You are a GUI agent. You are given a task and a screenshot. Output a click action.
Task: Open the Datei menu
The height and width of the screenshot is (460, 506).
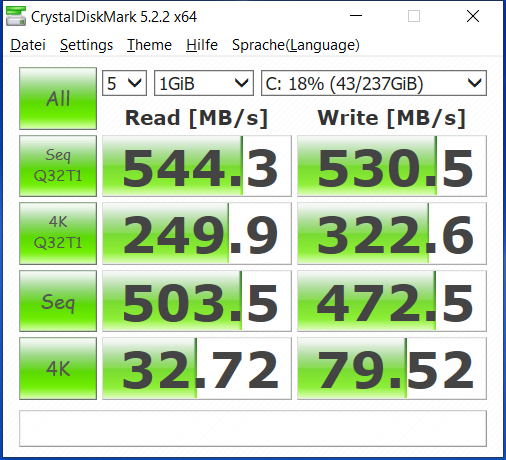[28, 45]
